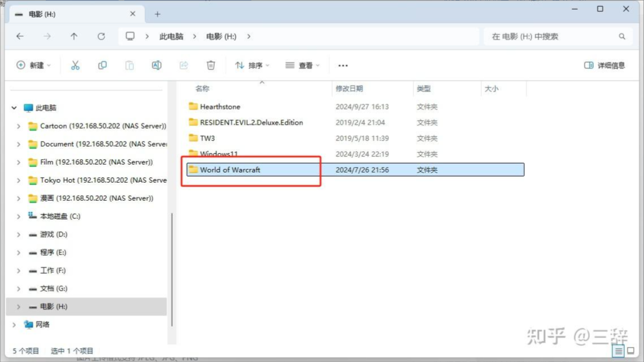Click the Copy icon in toolbar
Viewport: 644px width, 362px height.
click(x=102, y=66)
